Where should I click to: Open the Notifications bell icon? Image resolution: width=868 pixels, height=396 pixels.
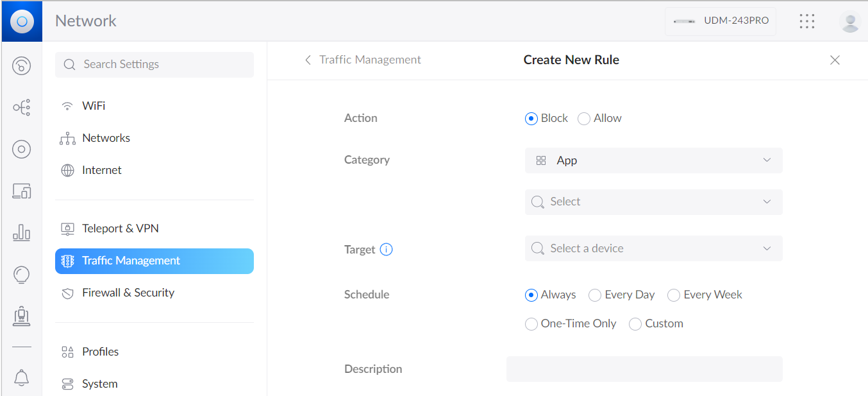coord(21,378)
